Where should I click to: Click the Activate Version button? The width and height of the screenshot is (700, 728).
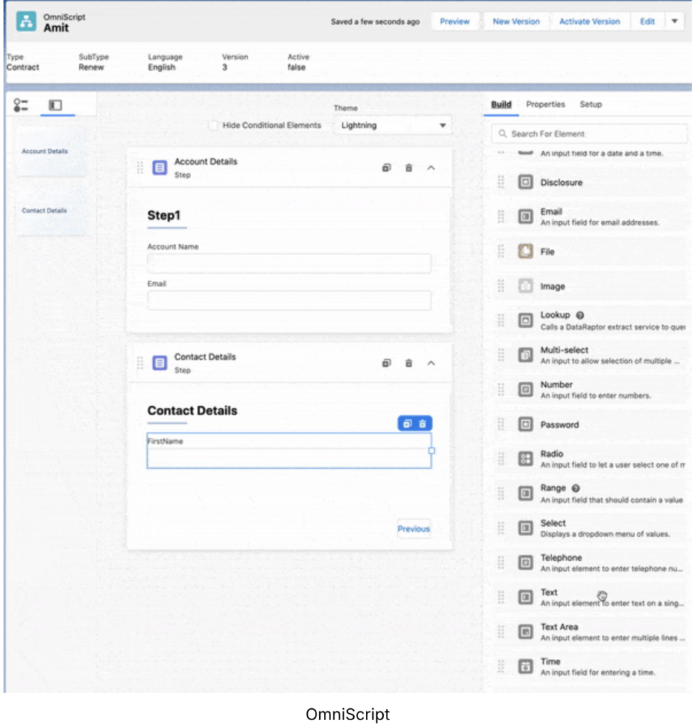point(589,21)
